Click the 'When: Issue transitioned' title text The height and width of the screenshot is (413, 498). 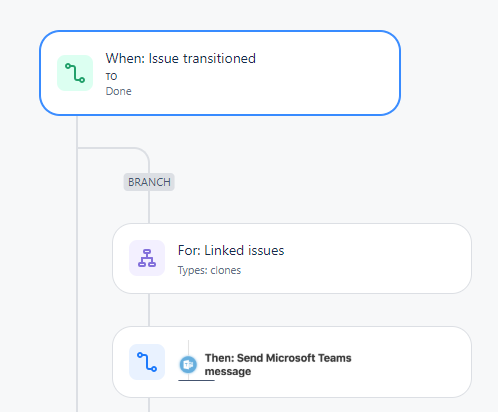pos(181,58)
